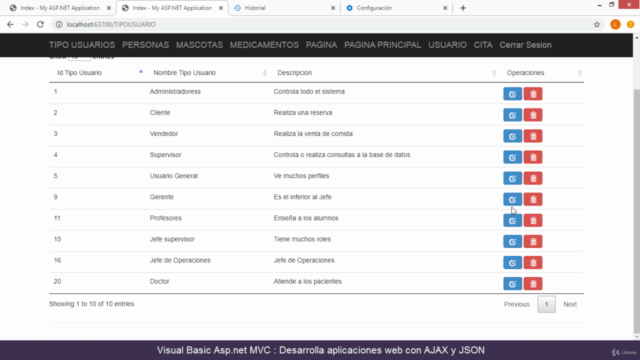The image size is (640, 360).
Task: Delete the Cliente row
Action: (533, 115)
